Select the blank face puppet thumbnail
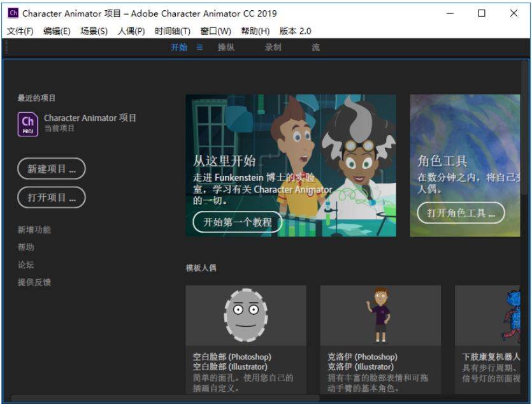The image size is (532, 404). pyautogui.click(x=246, y=315)
